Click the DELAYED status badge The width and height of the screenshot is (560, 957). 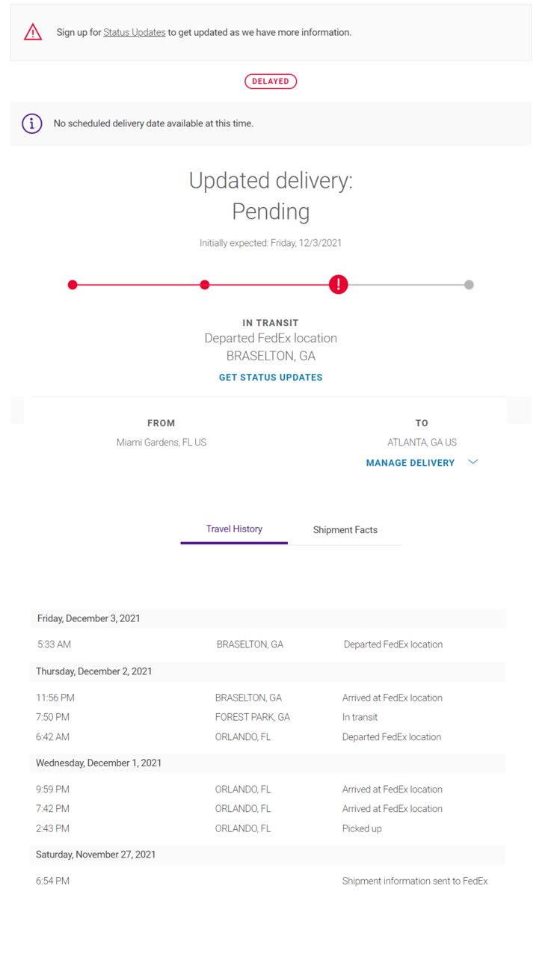271,81
